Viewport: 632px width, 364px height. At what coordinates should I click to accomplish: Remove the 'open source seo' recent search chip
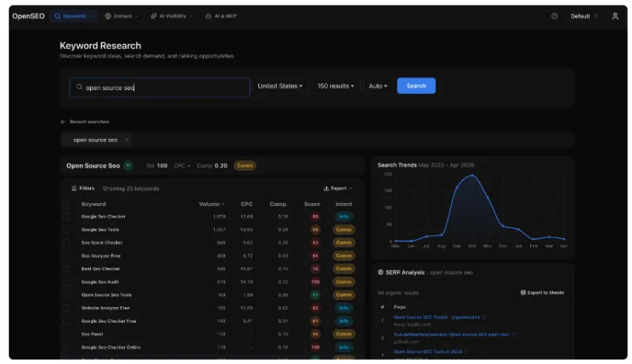[x=126, y=140]
